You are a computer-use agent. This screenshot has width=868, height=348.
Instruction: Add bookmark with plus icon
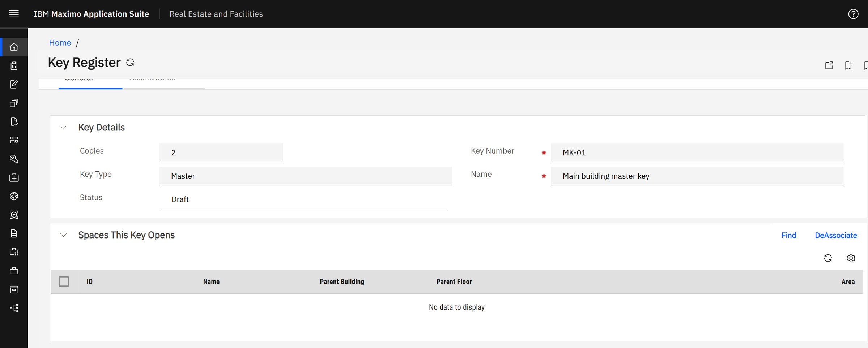pos(848,65)
